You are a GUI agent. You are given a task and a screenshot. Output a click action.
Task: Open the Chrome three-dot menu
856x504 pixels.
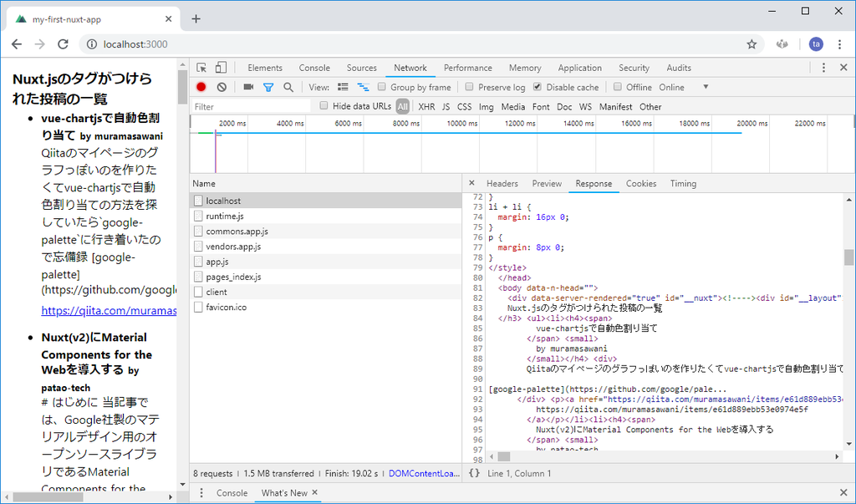pos(839,44)
